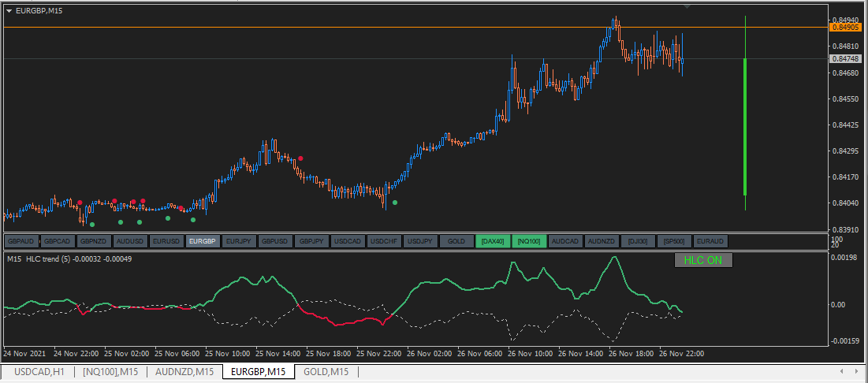Select the AUDCAD symbol button
868x383 pixels.
(565, 241)
